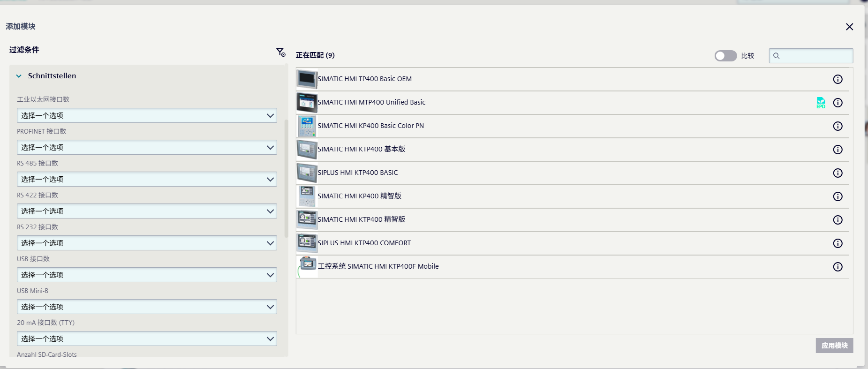Select SIMATIC HMI KTP400 基本版 from list
Screen dimensions: 868x369
(573, 150)
